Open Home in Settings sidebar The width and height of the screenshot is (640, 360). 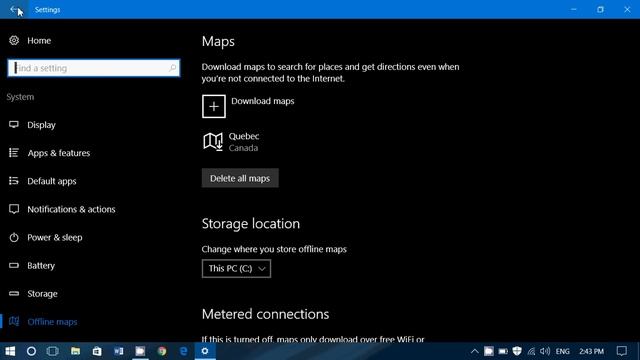39,40
